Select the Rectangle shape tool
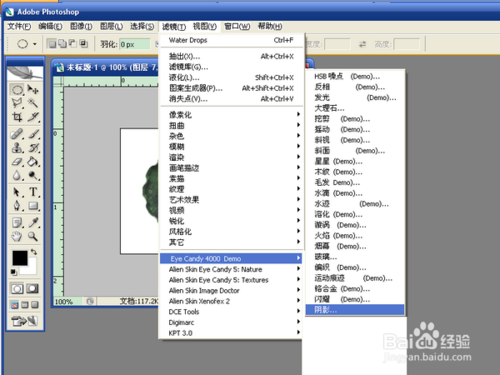Viewport: 500px width, 375px height. click(x=33, y=206)
